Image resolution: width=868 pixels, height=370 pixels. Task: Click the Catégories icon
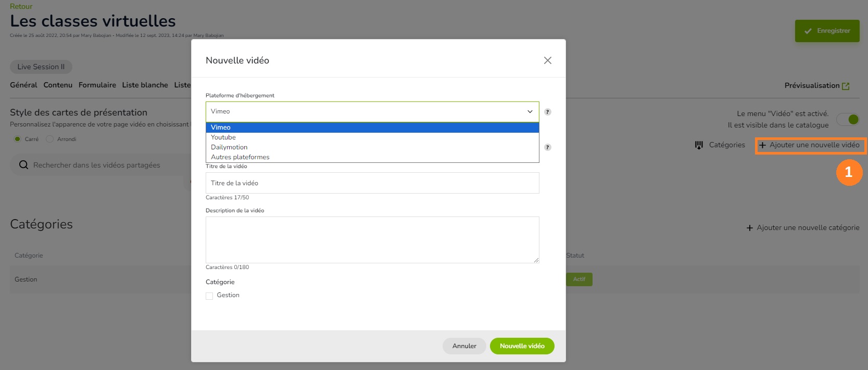tap(699, 145)
